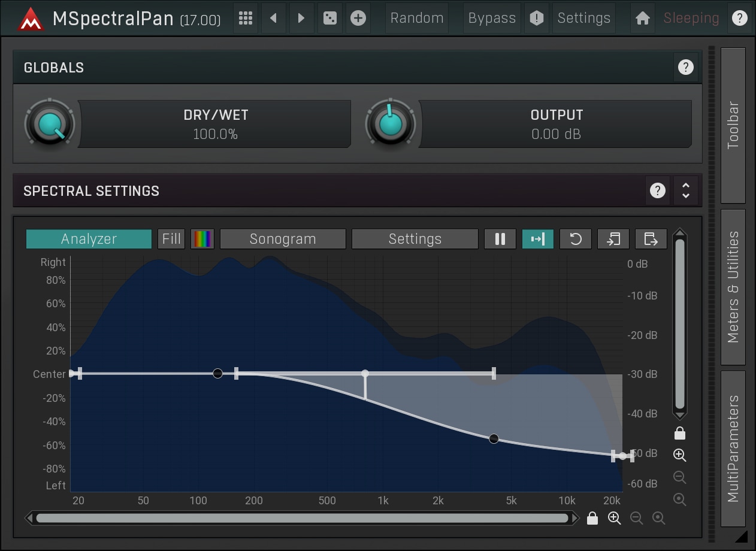The height and width of the screenshot is (551, 756).
Task: Load the previous preset arrow
Action: click(273, 18)
